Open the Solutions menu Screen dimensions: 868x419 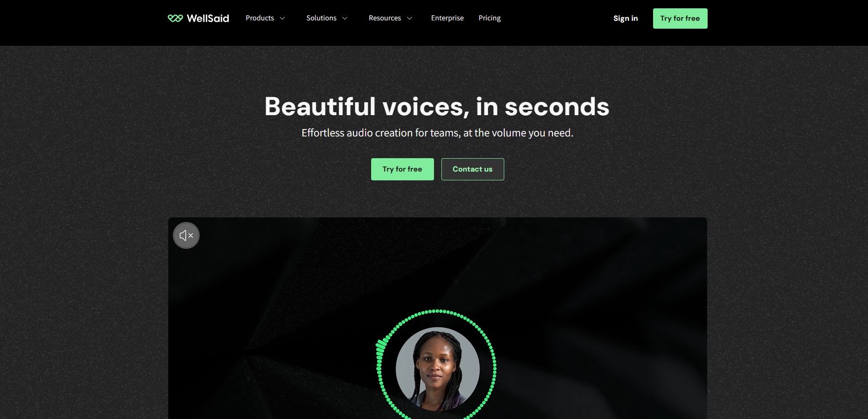pyautogui.click(x=321, y=18)
